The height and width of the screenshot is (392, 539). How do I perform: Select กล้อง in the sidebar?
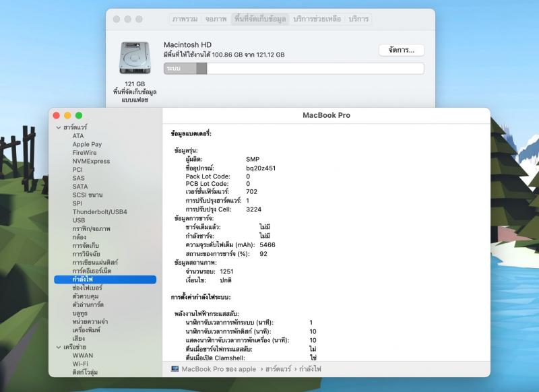click(x=80, y=237)
